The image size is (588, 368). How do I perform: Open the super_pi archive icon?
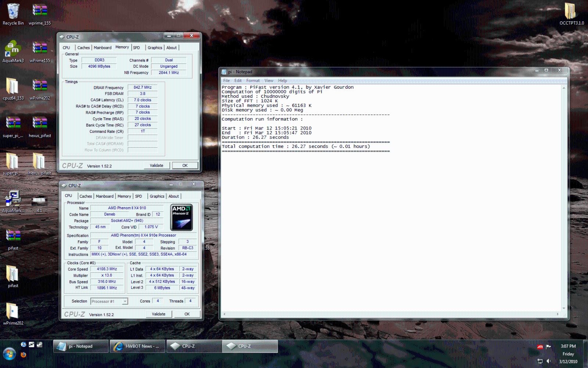(13, 127)
